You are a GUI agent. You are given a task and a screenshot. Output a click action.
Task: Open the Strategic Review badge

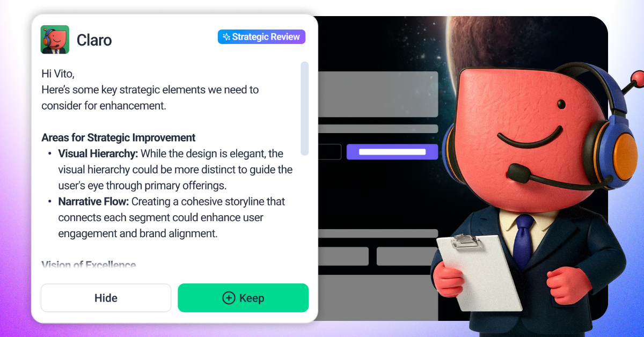[x=261, y=37]
